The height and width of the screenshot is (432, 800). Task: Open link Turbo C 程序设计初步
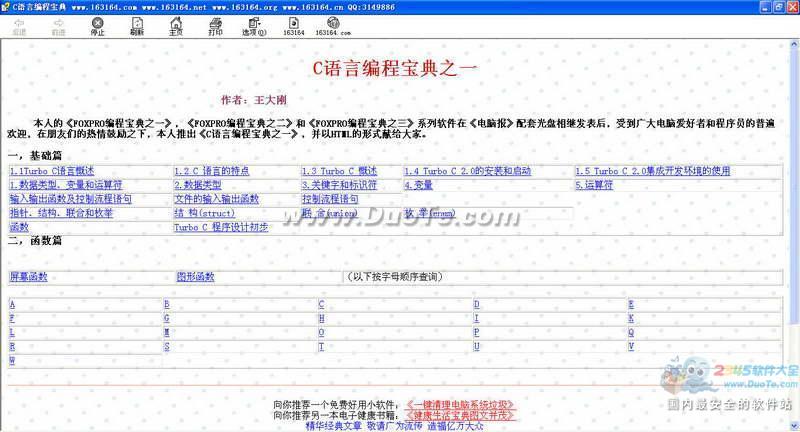[221, 227]
